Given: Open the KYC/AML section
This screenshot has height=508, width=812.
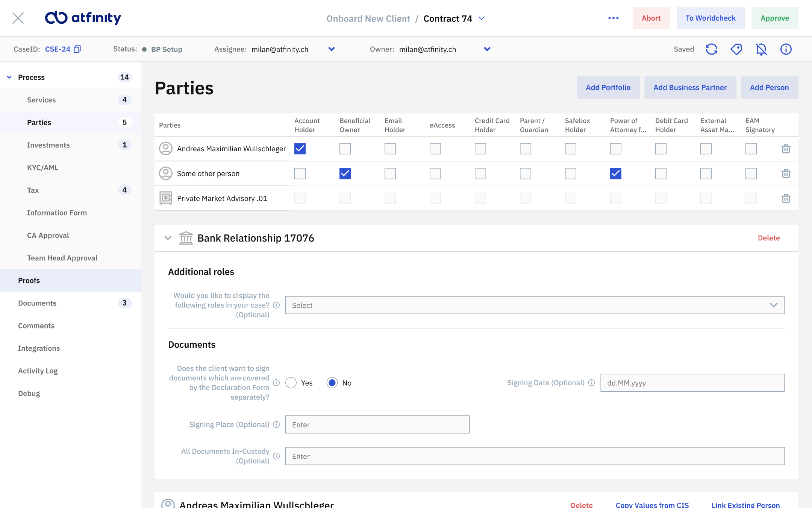Looking at the screenshot, I should click(x=71, y=167).
